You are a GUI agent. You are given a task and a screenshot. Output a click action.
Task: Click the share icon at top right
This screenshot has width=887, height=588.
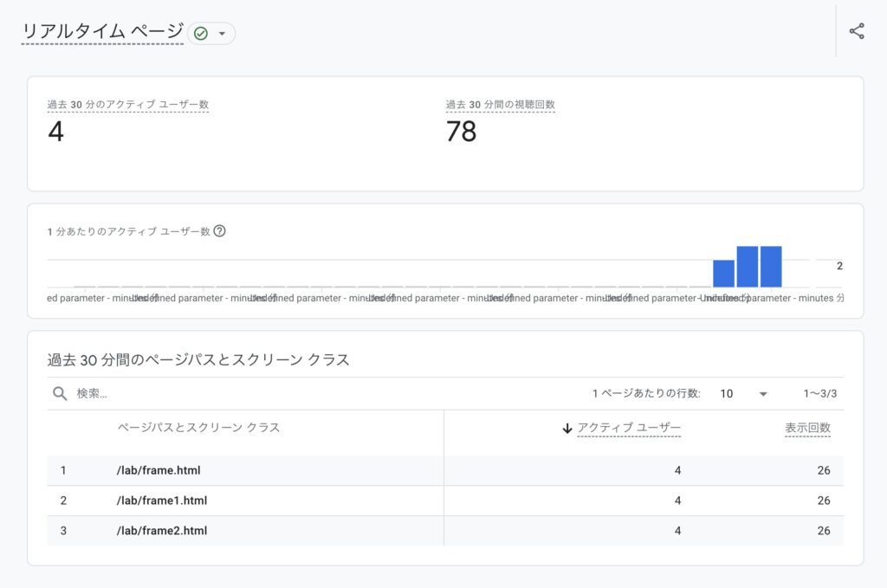(x=857, y=32)
